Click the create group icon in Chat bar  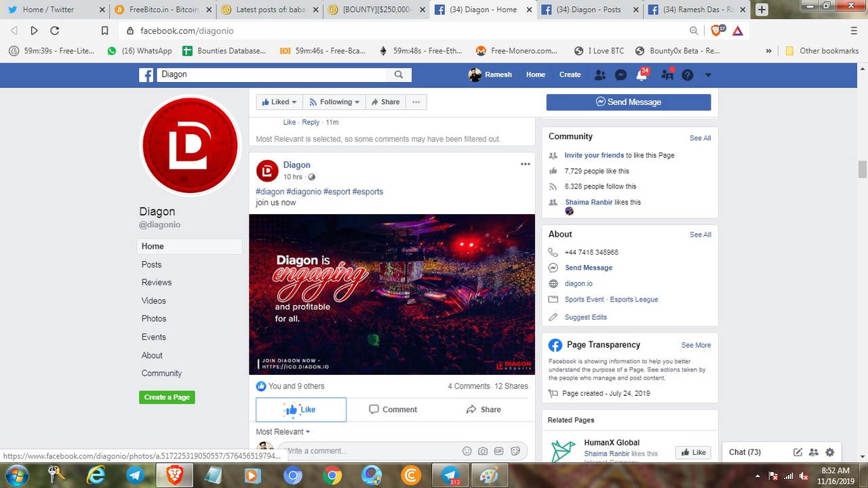pos(814,452)
